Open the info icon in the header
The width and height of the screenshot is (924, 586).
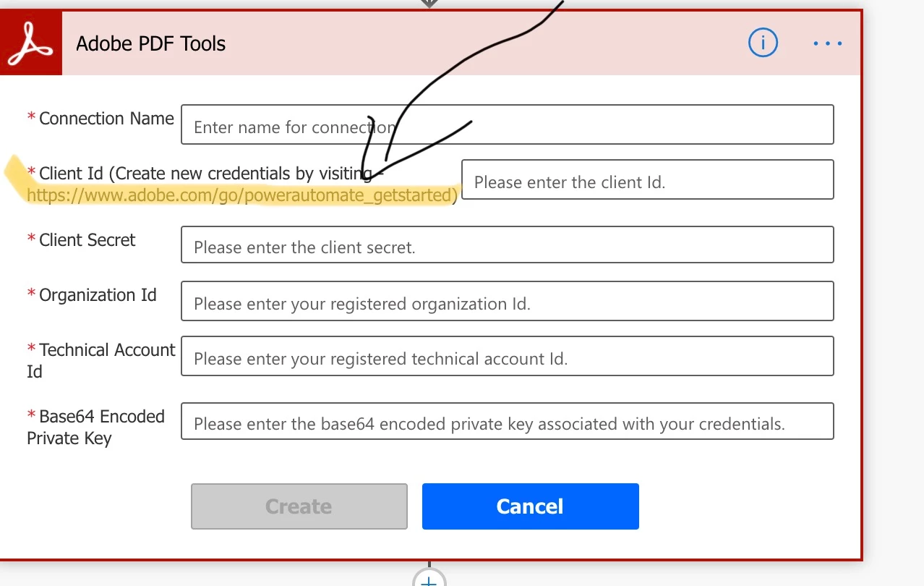(763, 43)
